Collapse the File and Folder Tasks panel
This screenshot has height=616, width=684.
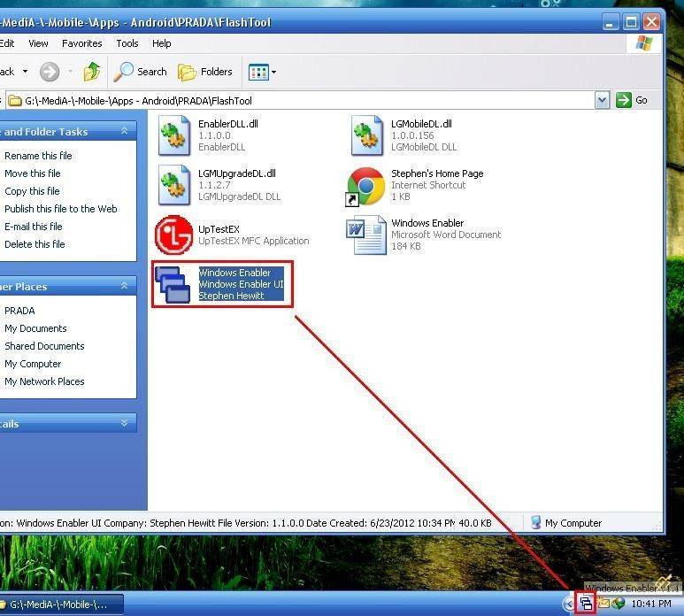coord(125,131)
